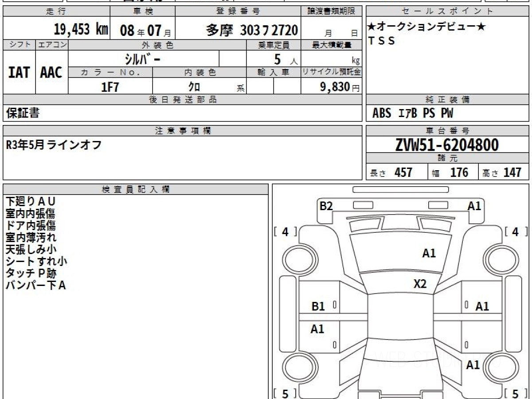Click inspector note バンパー下A

point(36,286)
